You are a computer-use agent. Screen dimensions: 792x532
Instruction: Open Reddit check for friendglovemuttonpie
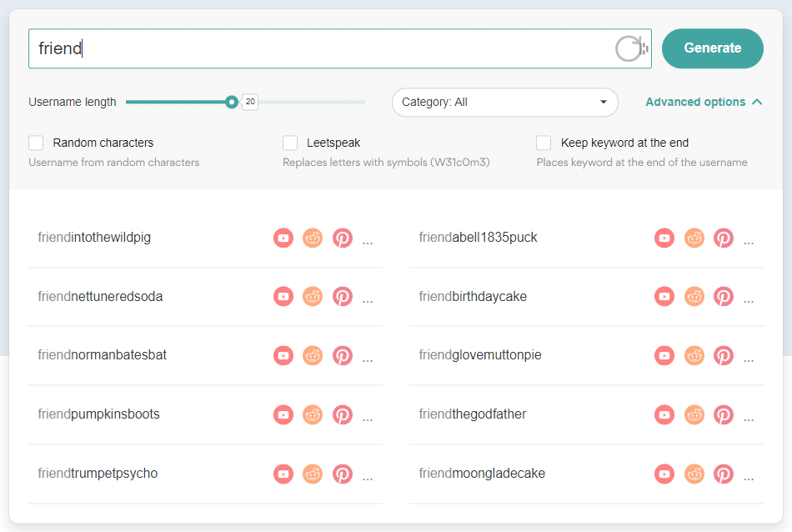click(694, 356)
